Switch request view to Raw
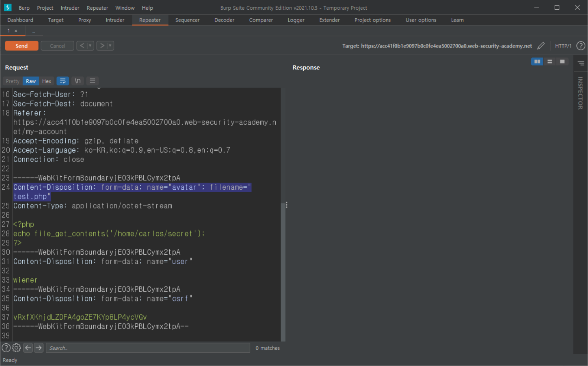 point(31,81)
